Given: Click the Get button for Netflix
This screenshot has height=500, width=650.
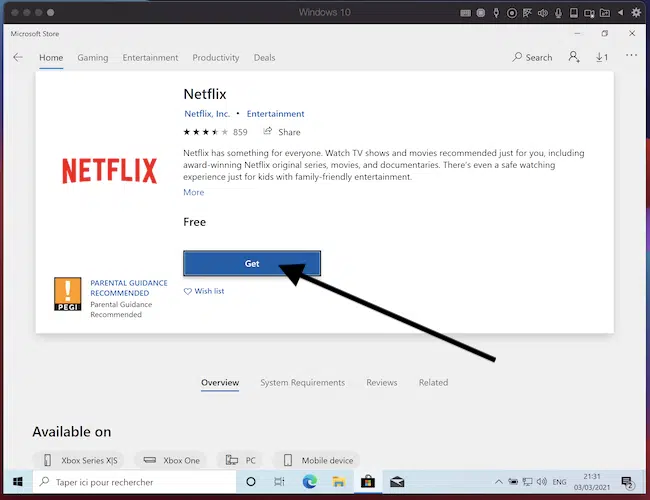Looking at the screenshot, I should click(x=252, y=263).
